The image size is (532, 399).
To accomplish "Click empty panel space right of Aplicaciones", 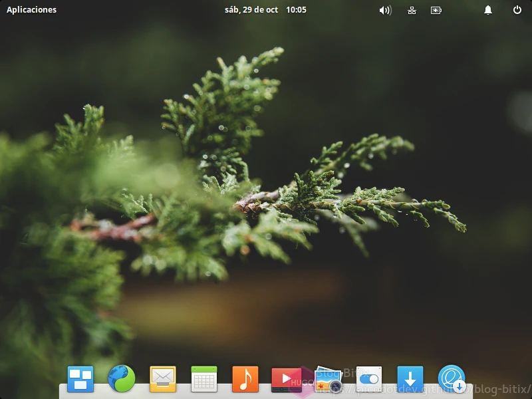I will (x=133, y=10).
